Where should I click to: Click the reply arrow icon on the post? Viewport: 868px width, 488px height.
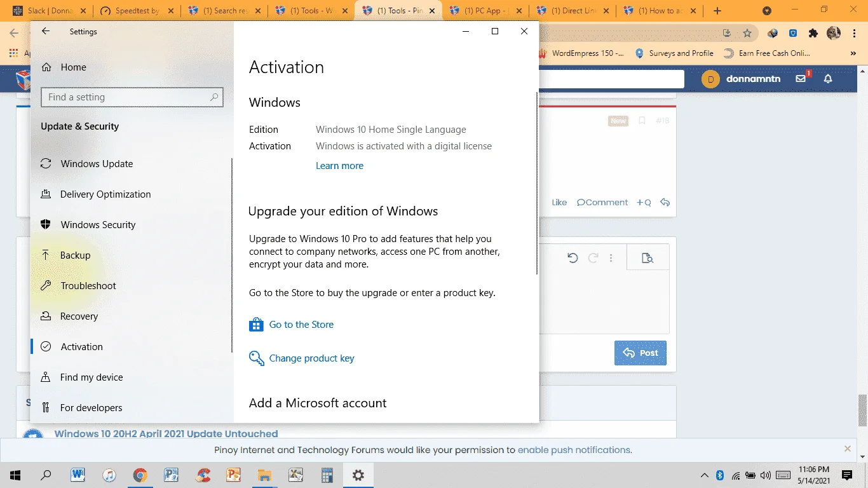(665, 203)
